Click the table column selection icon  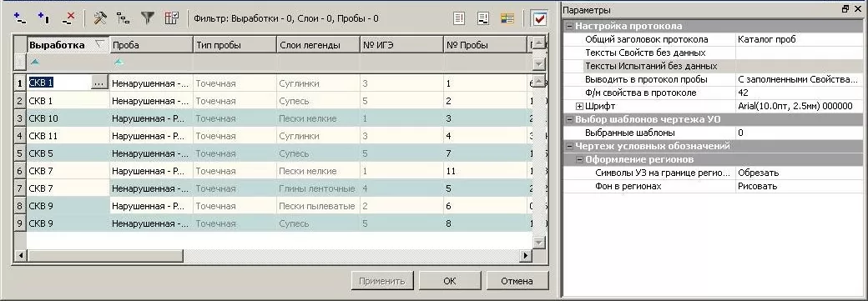coord(172,18)
